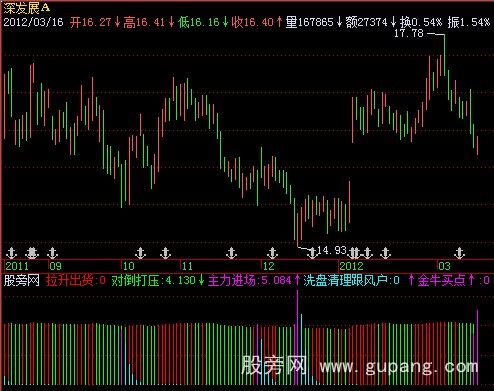Click the turnover amount 额27374

coord(366,22)
